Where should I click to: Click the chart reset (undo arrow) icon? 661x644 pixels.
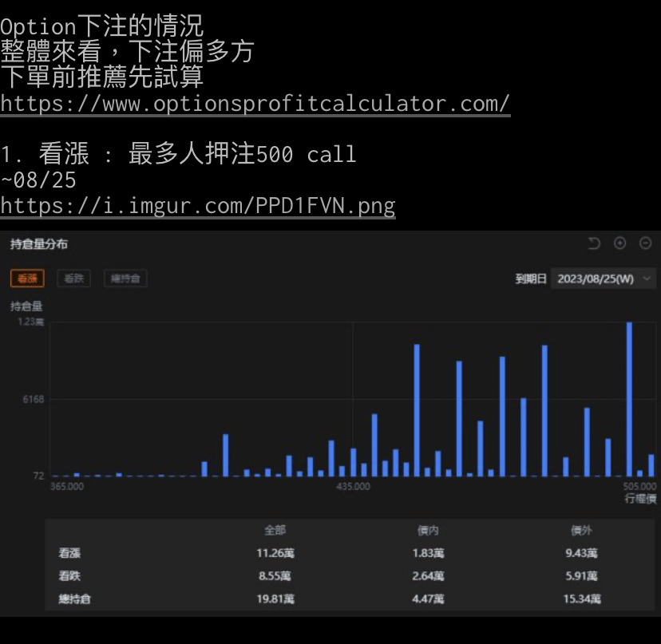pos(593,243)
